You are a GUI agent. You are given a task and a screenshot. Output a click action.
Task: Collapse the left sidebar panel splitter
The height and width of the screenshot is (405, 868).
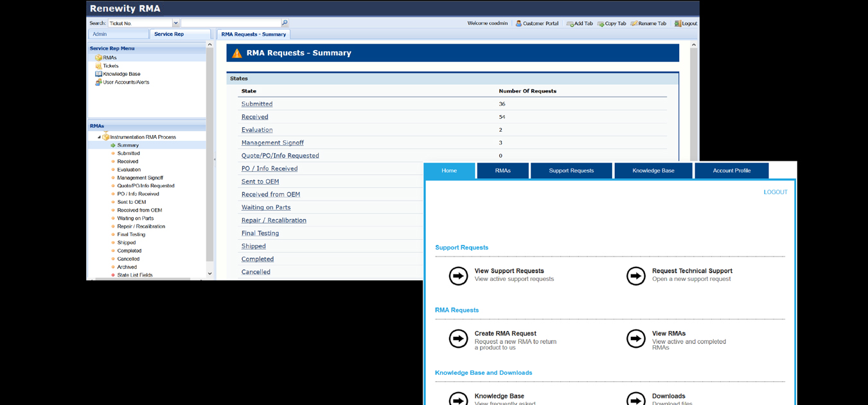[x=215, y=159]
